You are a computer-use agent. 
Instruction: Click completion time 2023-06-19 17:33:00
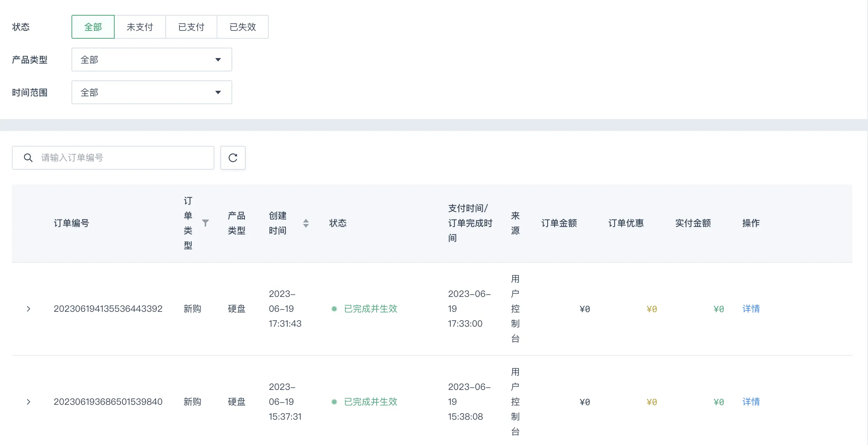[469, 309]
